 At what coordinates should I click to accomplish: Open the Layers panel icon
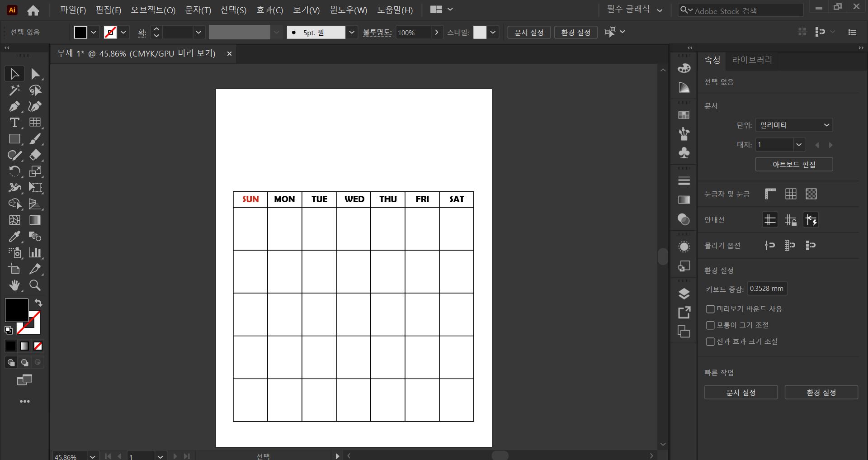684,294
